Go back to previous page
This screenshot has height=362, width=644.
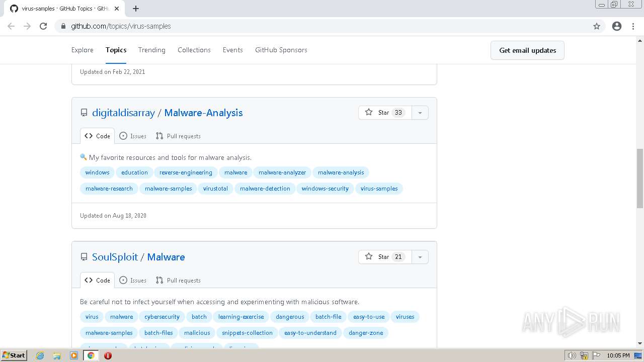click(x=11, y=26)
